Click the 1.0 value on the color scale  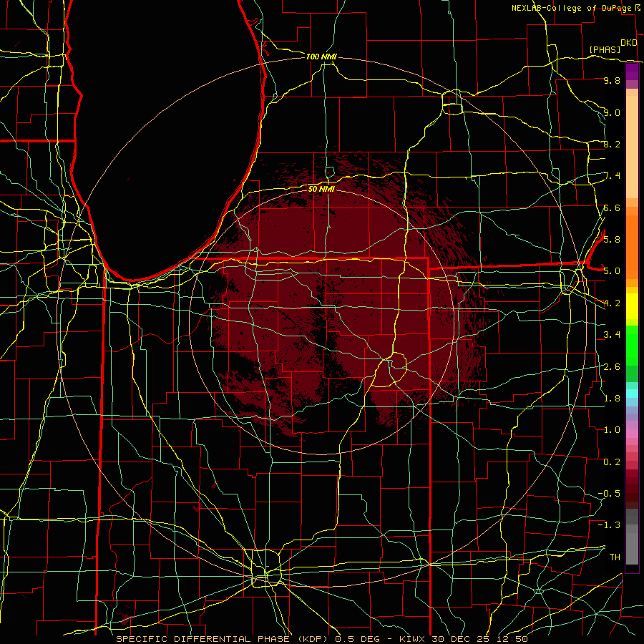click(612, 429)
